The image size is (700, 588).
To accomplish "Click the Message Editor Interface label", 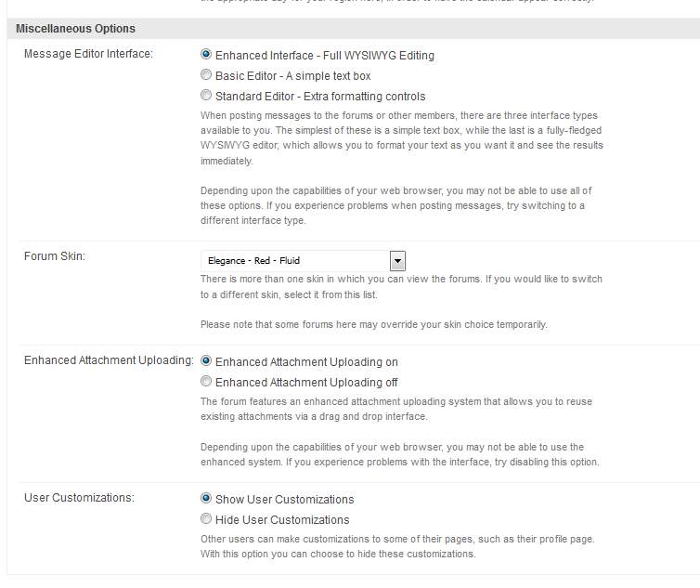I will coord(88,54).
